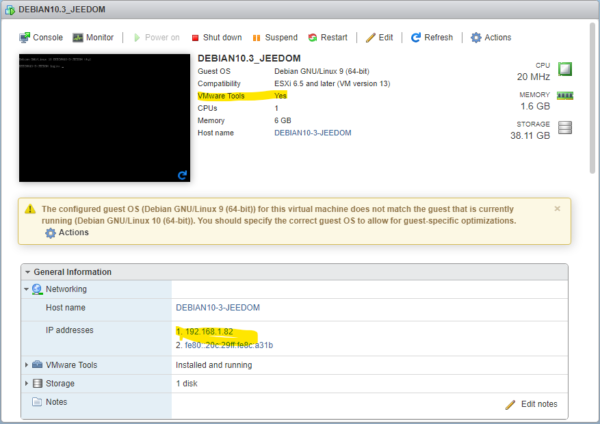Click the DEBIAN10-3-JEEDOM host name link in summary

coord(313,133)
